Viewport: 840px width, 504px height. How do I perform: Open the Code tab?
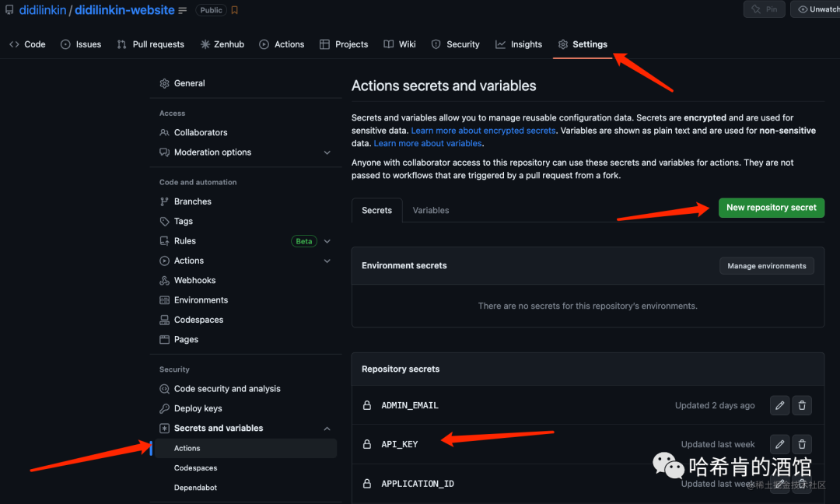[27, 44]
